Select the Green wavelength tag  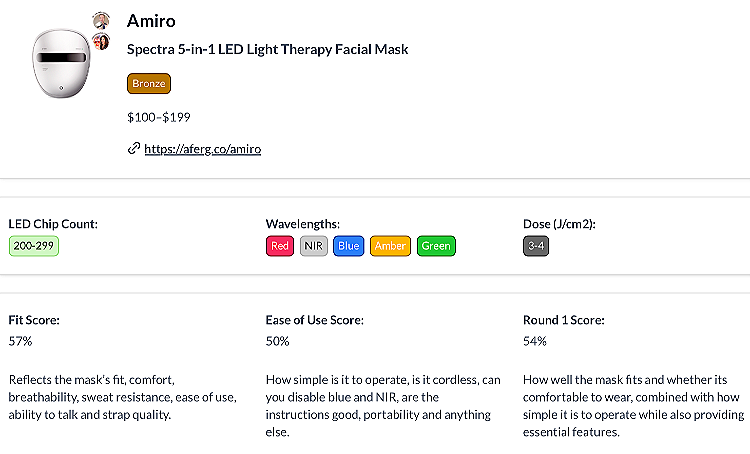(436, 245)
